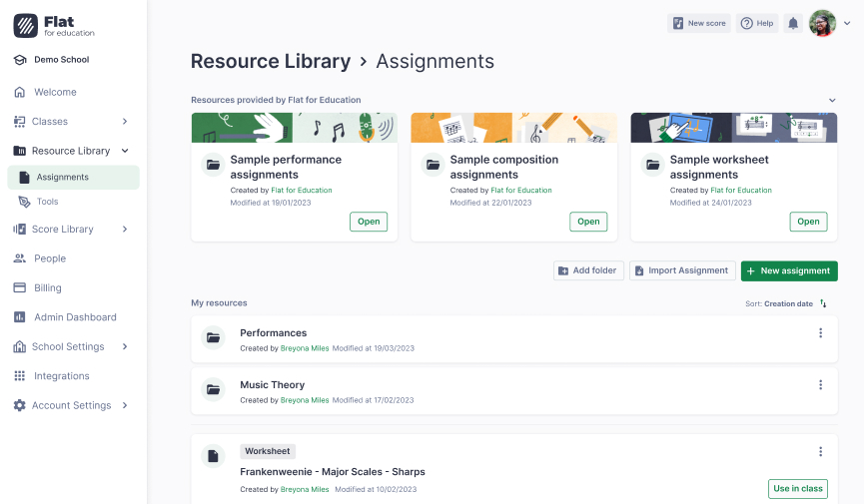This screenshot has width=864, height=504.
Task: Click Resource Library in the breadcrumb
Action: (x=270, y=61)
